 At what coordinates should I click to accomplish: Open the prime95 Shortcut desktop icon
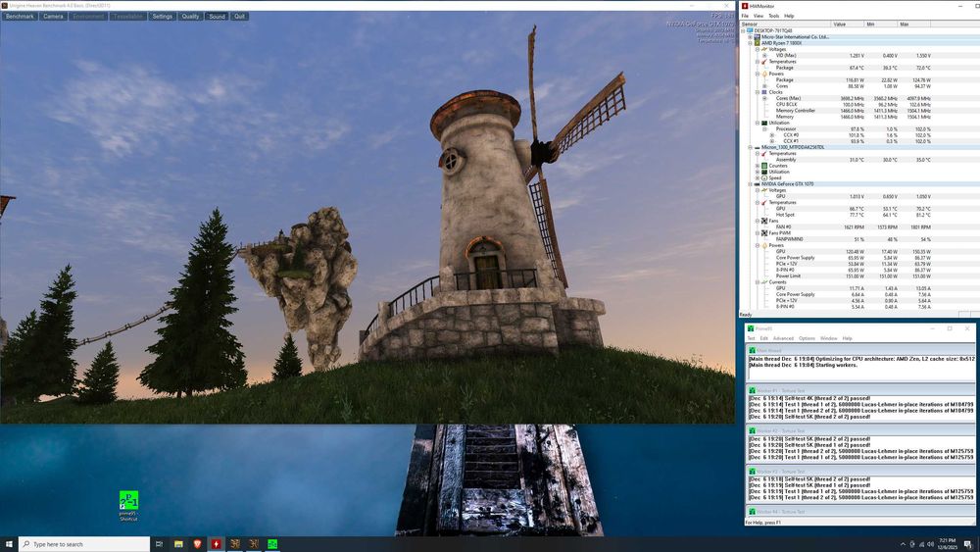point(128,505)
